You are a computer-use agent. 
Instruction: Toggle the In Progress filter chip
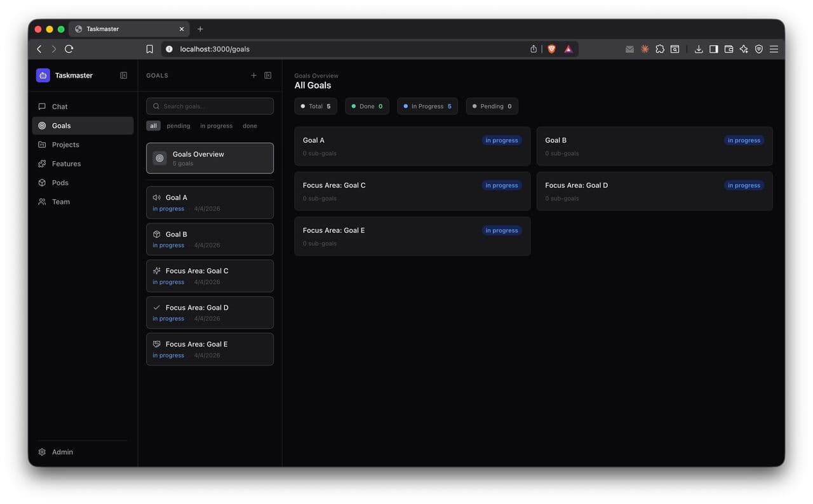[x=427, y=106]
